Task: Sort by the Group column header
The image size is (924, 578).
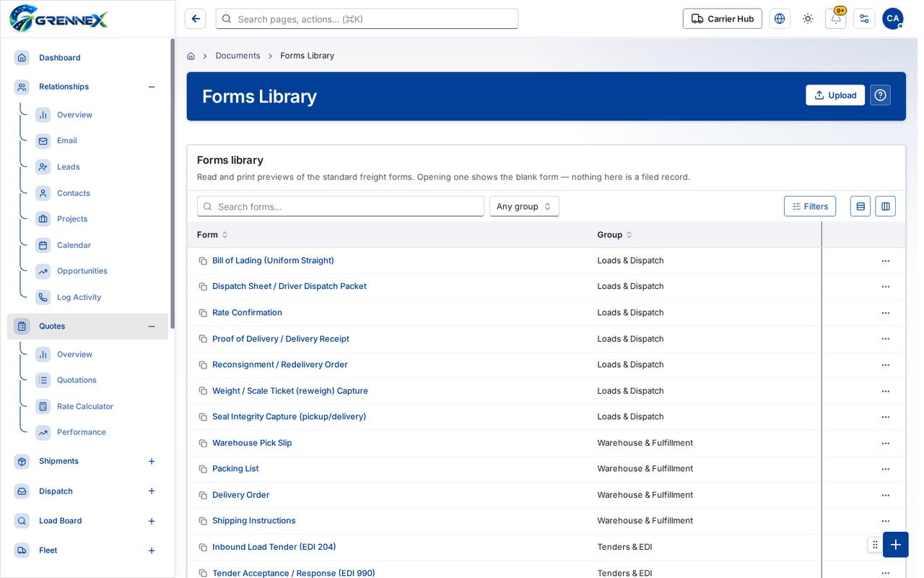Action: click(x=614, y=235)
